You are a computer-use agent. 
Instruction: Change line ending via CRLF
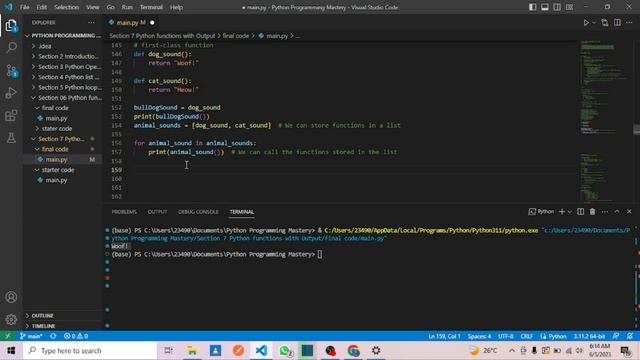click(527, 336)
